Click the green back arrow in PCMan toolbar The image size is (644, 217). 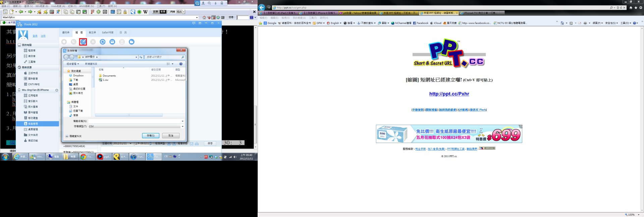click(21, 12)
